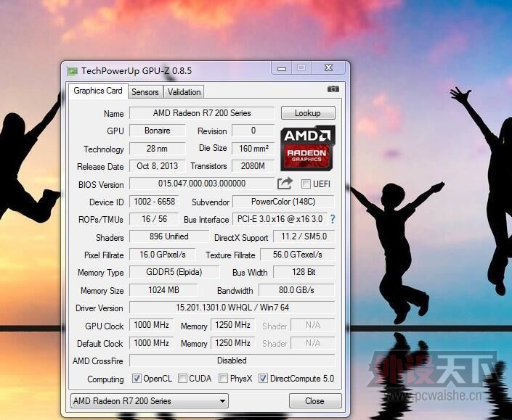Image resolution: width=512 pixels, height=420 pixels.
Task: Open the Validation tab
Action: (x=184, y=92)
